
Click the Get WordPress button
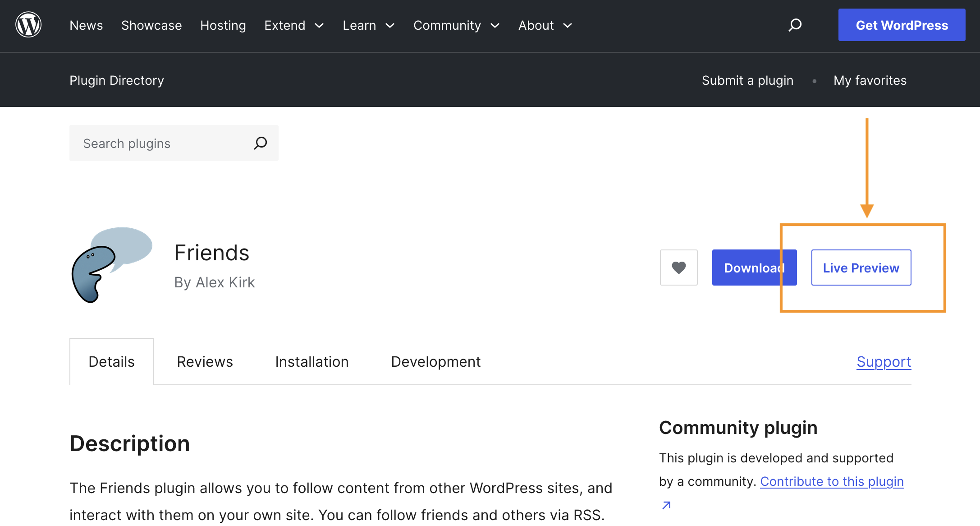pyautogui.click(x=902, y=25)
